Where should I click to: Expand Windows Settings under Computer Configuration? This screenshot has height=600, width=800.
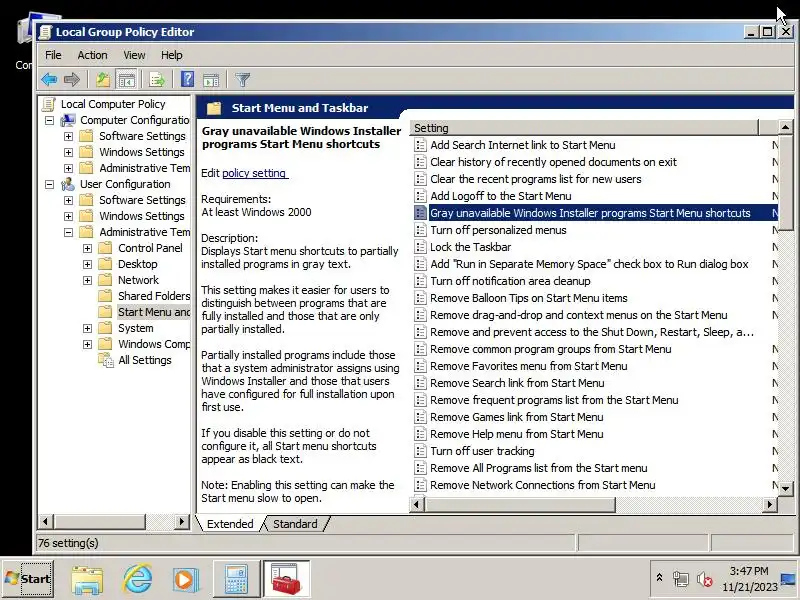click(x=68, y=152)
